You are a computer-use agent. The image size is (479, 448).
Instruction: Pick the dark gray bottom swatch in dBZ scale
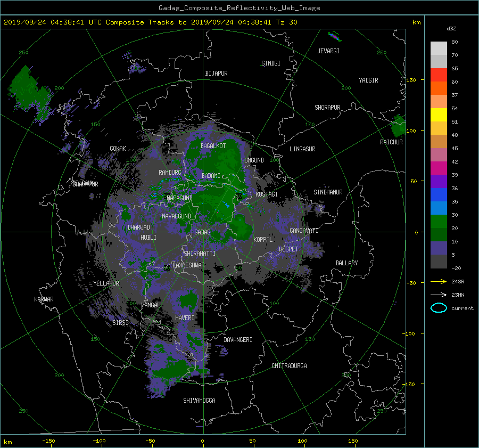pyautogui.click(x=439, y=261)
